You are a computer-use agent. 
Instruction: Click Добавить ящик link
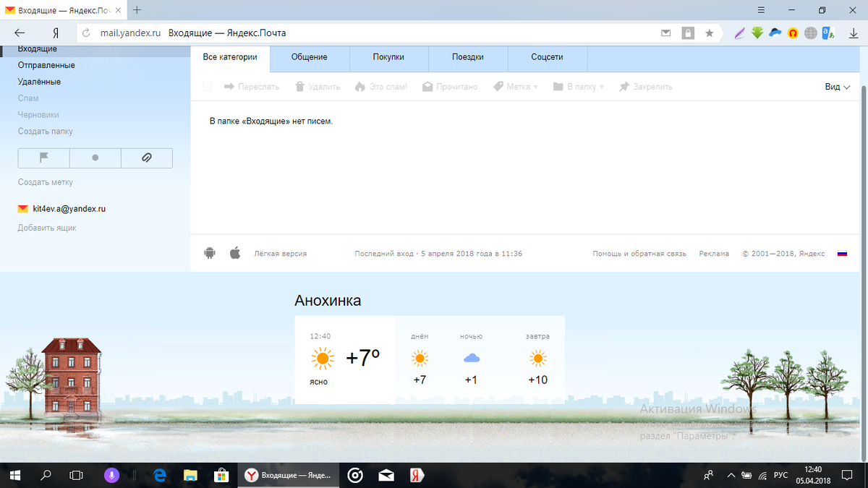click(47, 228)
